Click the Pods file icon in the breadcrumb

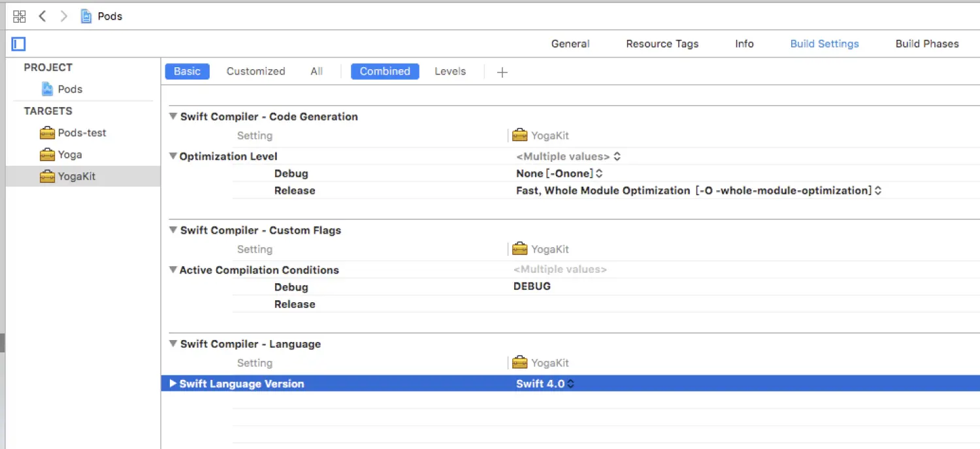(x=86, y=16)
